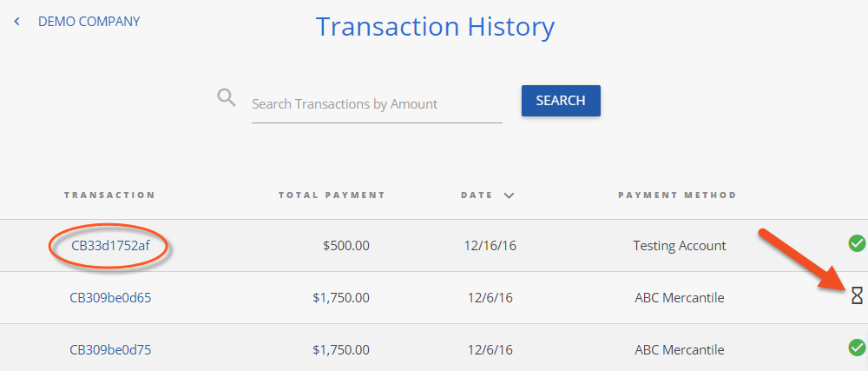Go back to DEMO COMPANY
Viewport: 868px width, 371px height.
[x=89, y=22]
